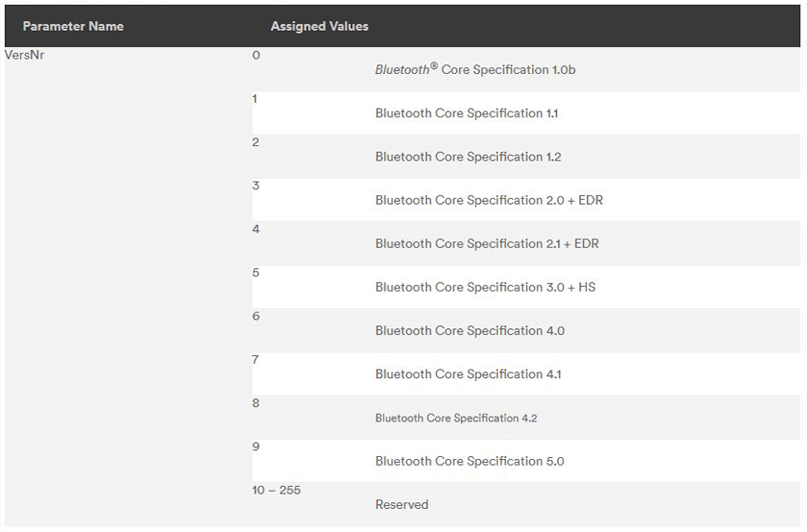Click the assigned value 9
This screenshot has width=807, height=532.
point(256,446)
